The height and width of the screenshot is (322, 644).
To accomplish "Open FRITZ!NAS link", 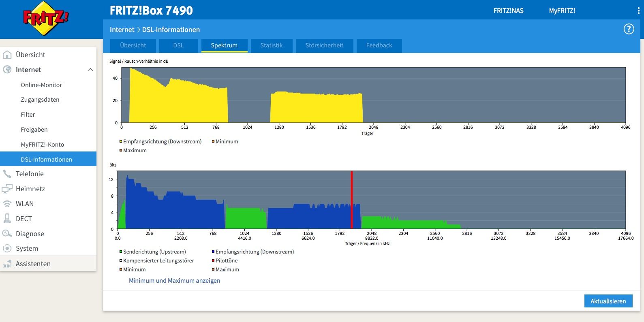I will (508, 11).
